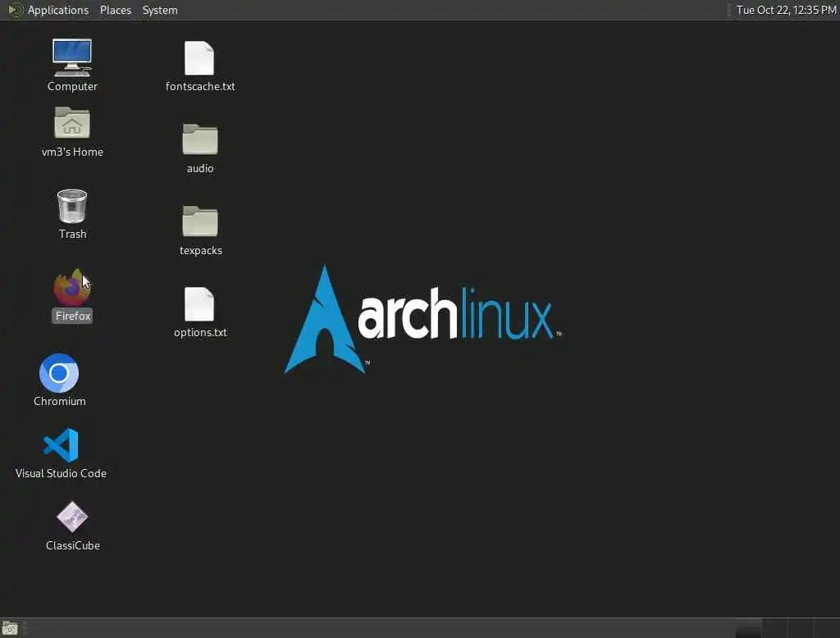Open the Applications menu
Screen dimensions: 840x638
pos(58,10)
